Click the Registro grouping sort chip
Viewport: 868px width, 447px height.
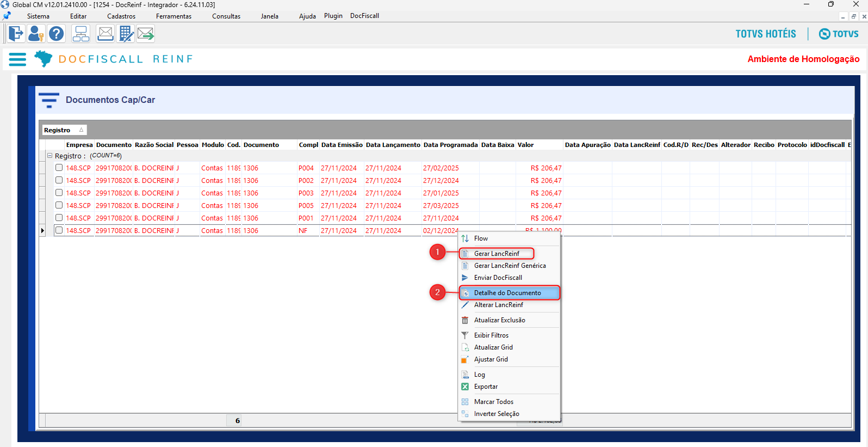(x=64, y=130)
